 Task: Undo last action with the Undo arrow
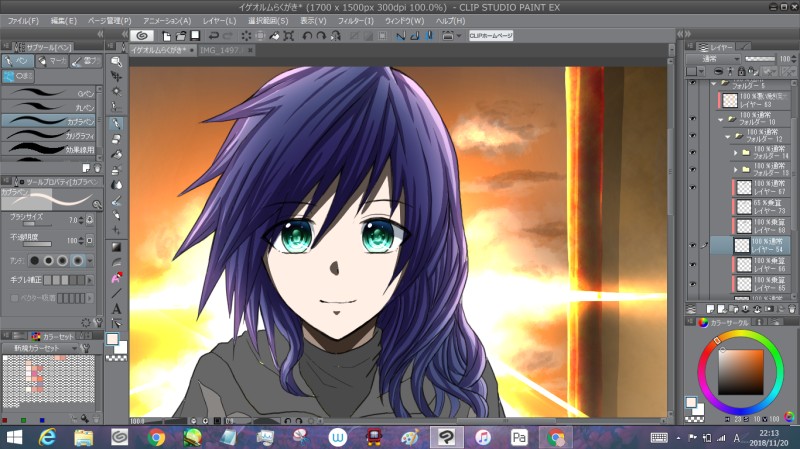(x=214, y=36)
